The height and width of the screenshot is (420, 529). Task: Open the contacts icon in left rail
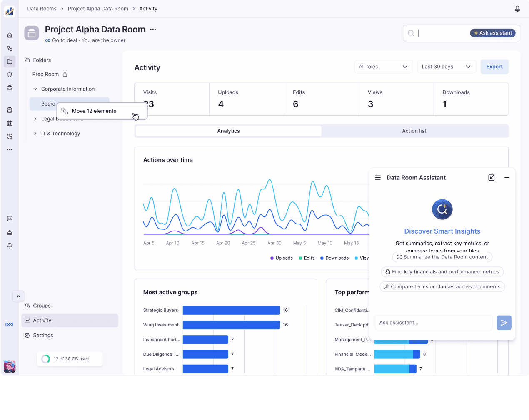point(10,123)
